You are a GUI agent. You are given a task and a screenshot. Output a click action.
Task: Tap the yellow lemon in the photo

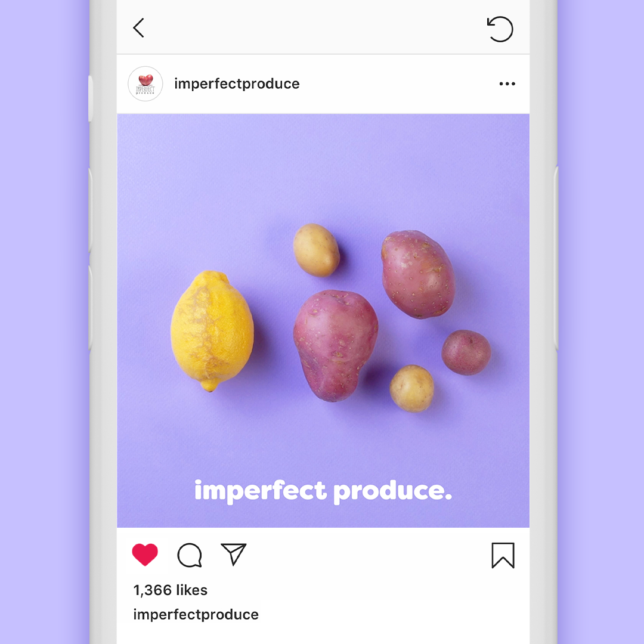[x=212, y=331]
